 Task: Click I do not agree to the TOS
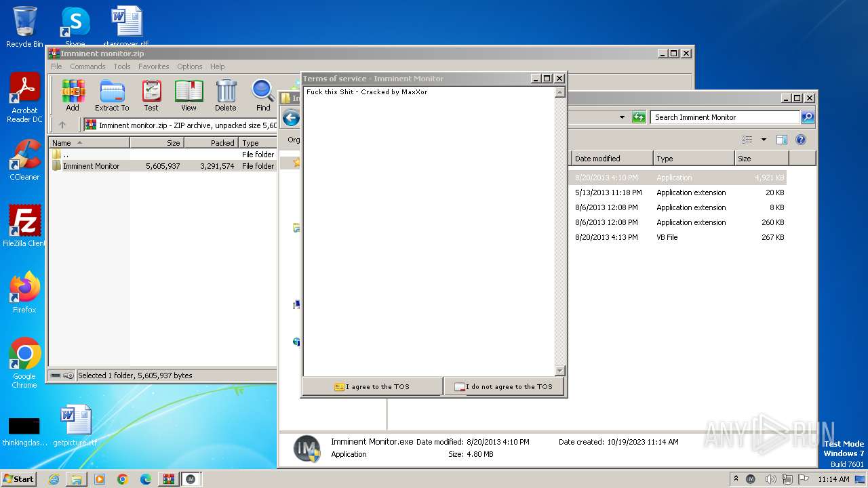(x=504, y=386)
